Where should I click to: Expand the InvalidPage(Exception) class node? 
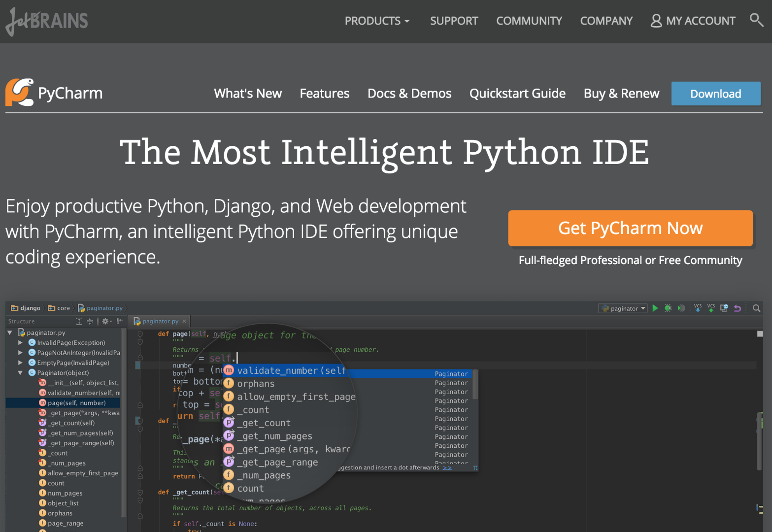point(20,343)
